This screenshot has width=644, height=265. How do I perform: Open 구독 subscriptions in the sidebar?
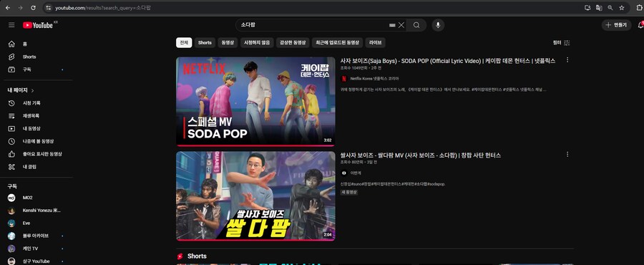coord(26,69)
